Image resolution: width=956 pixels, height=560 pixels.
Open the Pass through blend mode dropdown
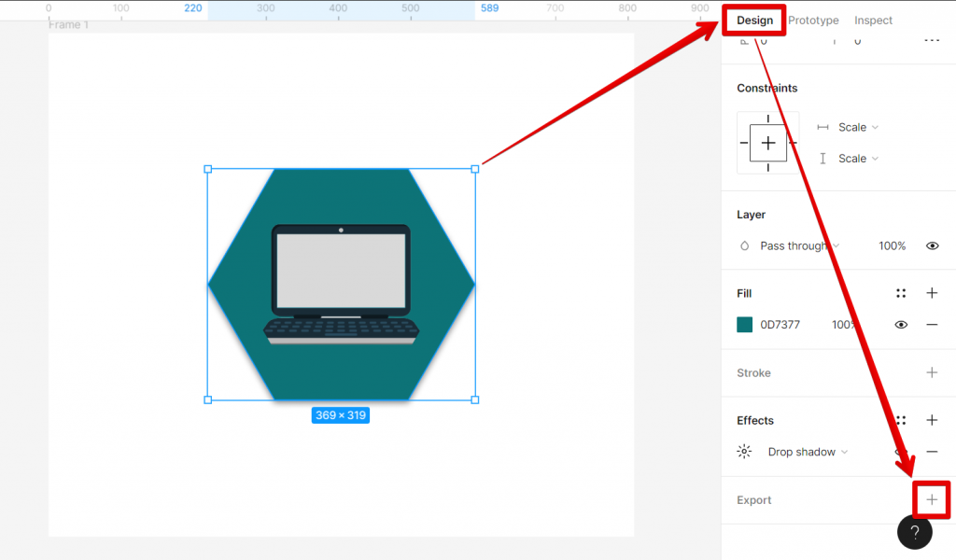(x=798, y=245)
